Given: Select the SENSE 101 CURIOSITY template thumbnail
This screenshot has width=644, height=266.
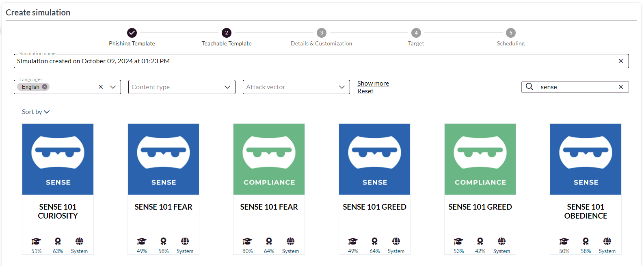Looking at the screenshot, I should pos(58,159).
